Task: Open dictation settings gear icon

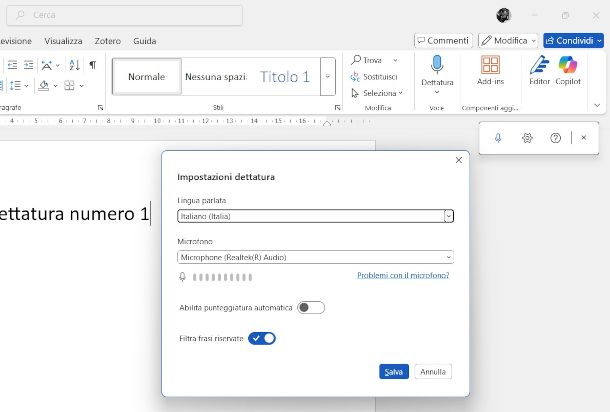Action: pyautogui.click(x=527, y=138)
